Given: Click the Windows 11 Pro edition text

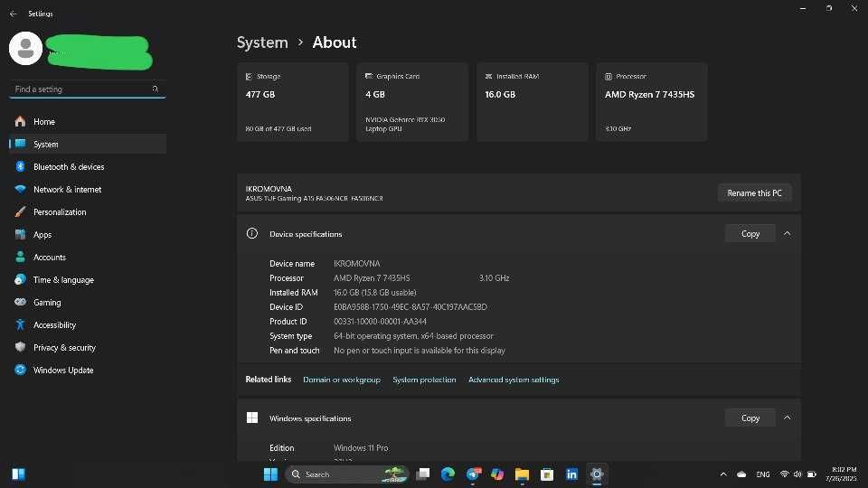Looking at the screenshot, I should (361, 448).
